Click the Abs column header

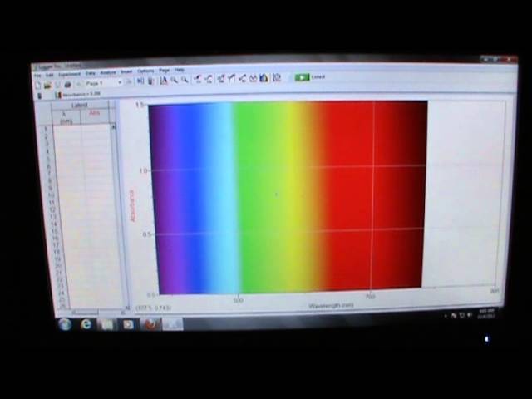[94, 113]
